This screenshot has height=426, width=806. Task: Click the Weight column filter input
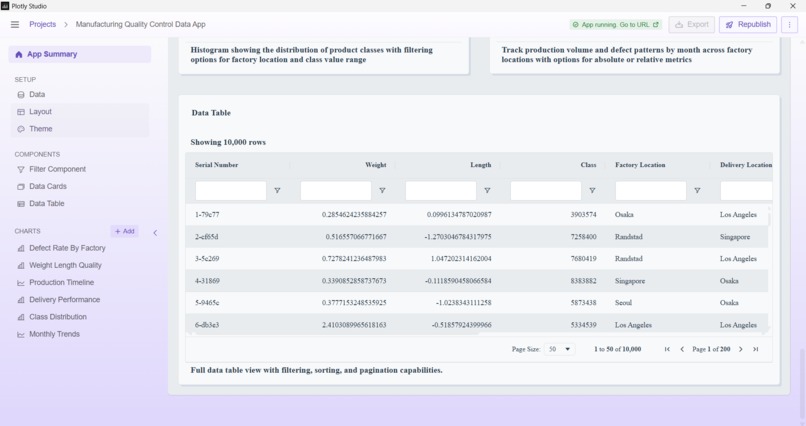[x=336, y=191]
